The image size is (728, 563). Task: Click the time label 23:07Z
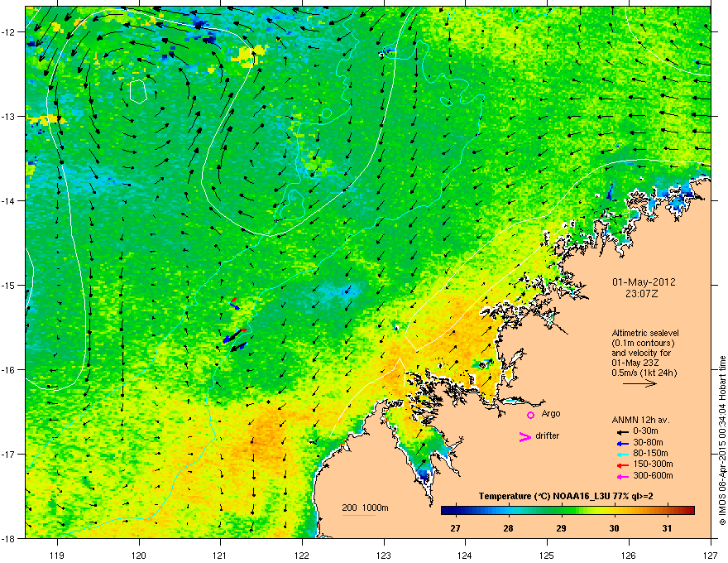[x=644, y=294]
